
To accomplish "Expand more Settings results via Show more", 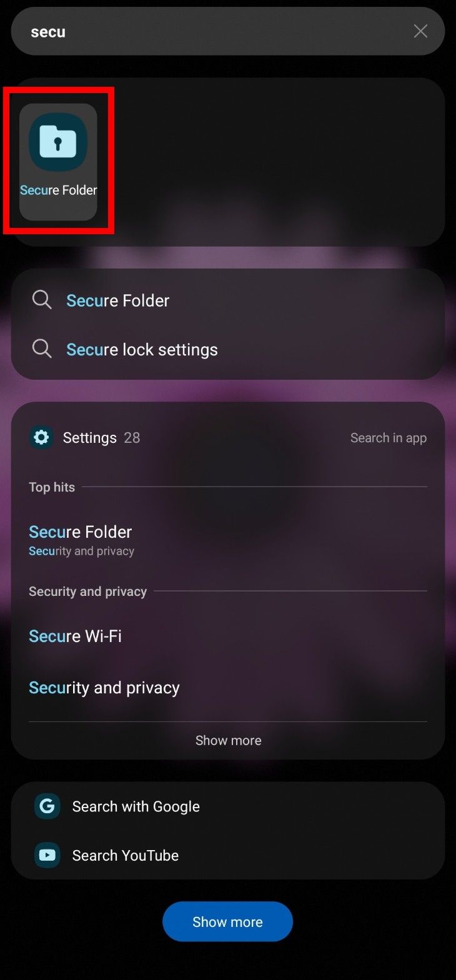I will coord(228,740).
